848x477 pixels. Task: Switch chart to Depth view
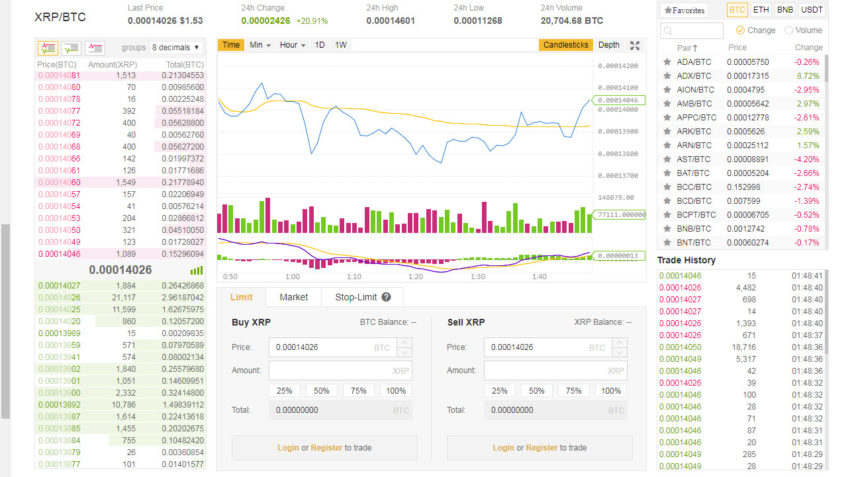[x=608, y=45]
